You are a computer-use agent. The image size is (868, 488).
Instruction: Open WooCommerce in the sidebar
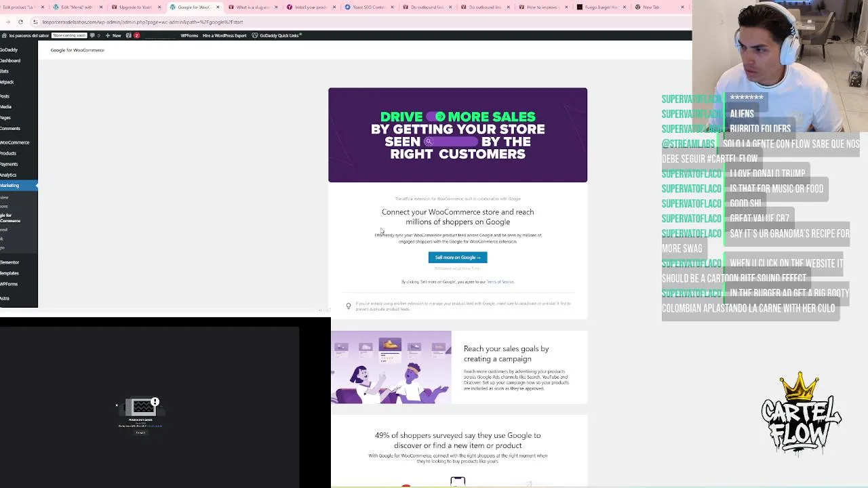[18, 142]
